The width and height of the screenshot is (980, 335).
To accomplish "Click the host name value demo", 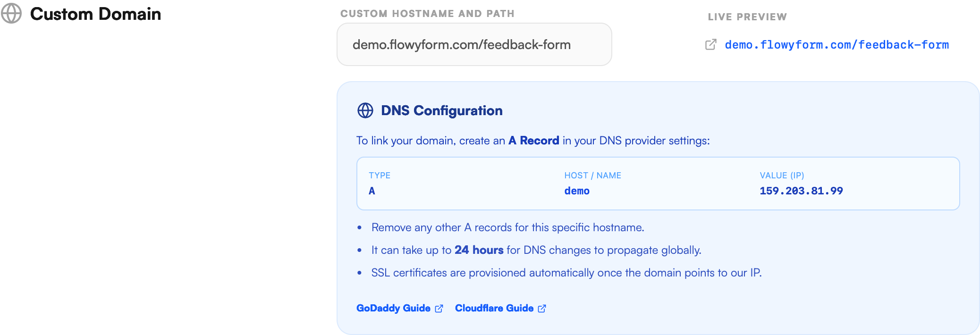I will [x=577, y=191].
